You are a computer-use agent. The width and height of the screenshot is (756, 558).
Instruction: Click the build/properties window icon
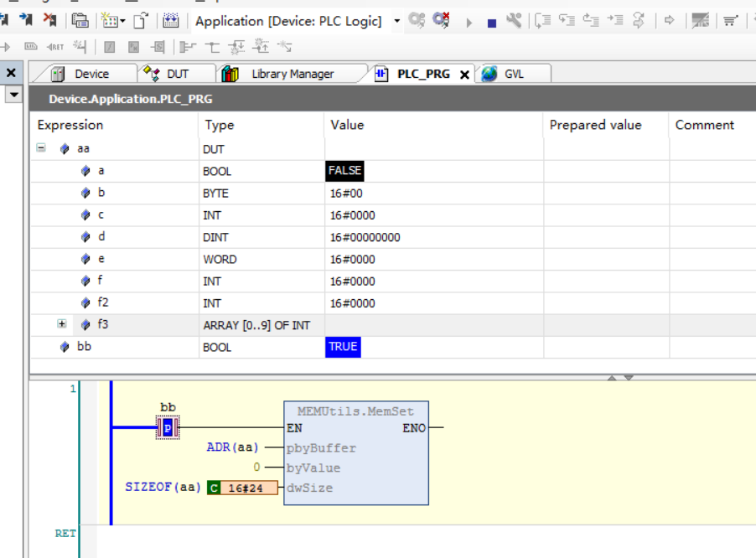(80, 20)
